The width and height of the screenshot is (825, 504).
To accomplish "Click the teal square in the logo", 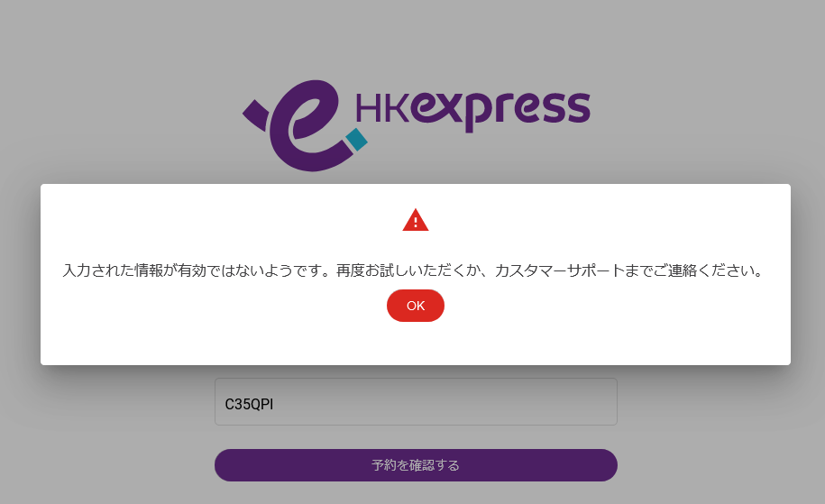I will (x=357, y=140).
